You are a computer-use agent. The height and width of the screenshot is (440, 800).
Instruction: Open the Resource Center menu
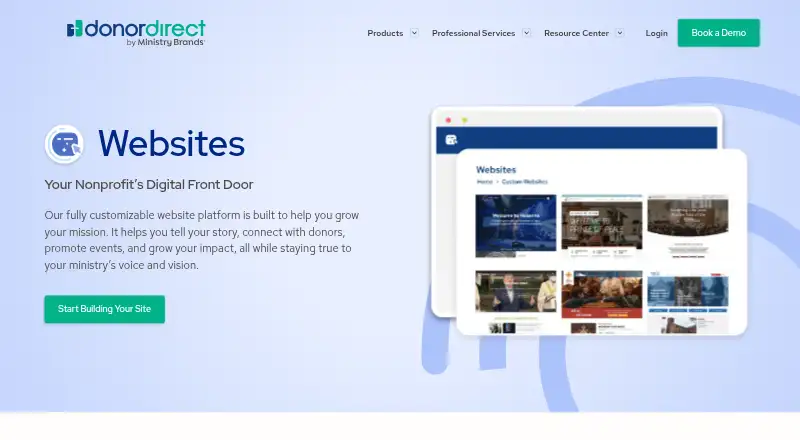(577, 33)
